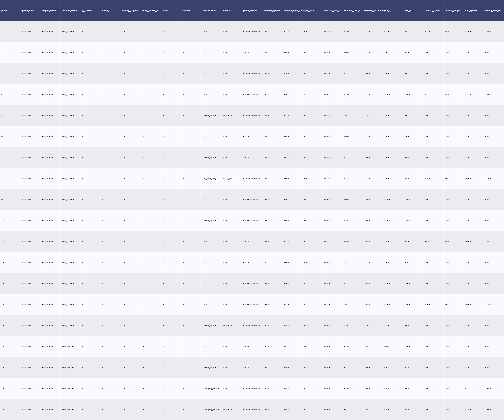Click pitch number 12 cell
The image size is (504, 420).
[x=3, y=263]
